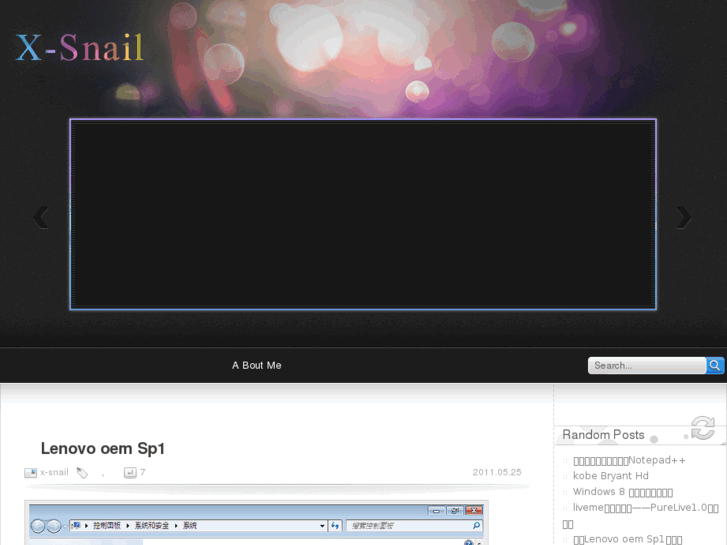The height and width of the screenshot is (545, 727).
Task: Click the address dropdown arrow in screenshot
Action: click(x=322, y=526)
